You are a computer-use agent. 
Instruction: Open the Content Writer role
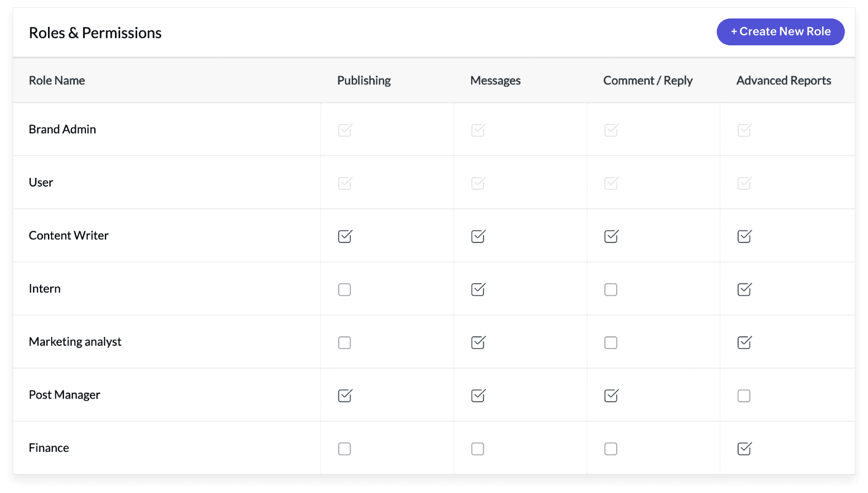69,236
